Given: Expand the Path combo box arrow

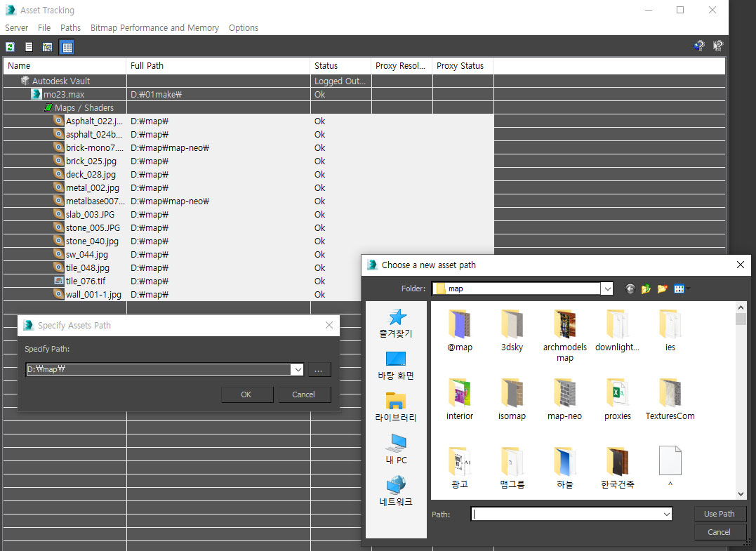Looking at the screenshot, I should coord(666,515).
